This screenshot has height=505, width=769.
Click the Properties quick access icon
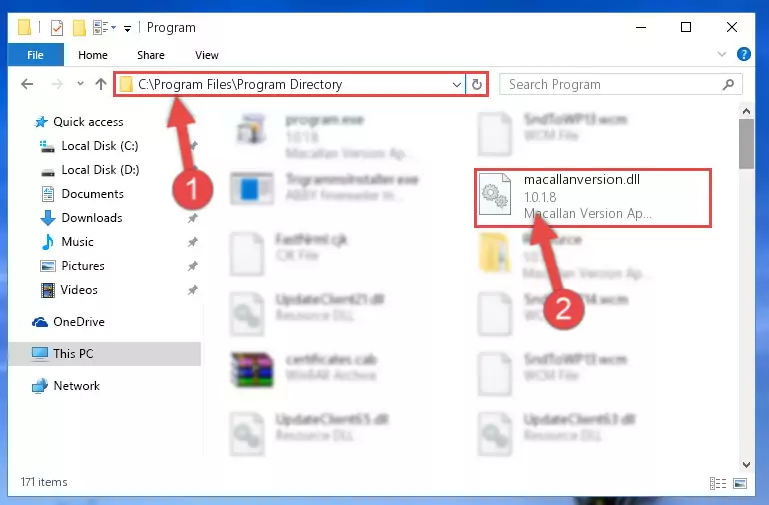[x=57, y=27]
